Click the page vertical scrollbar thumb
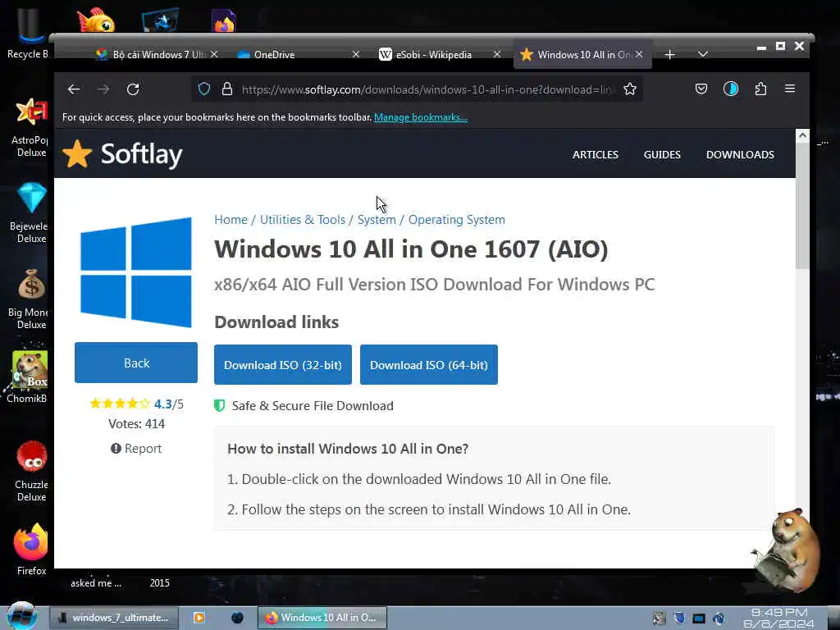 pyautogui.click(x=802, y=206)
